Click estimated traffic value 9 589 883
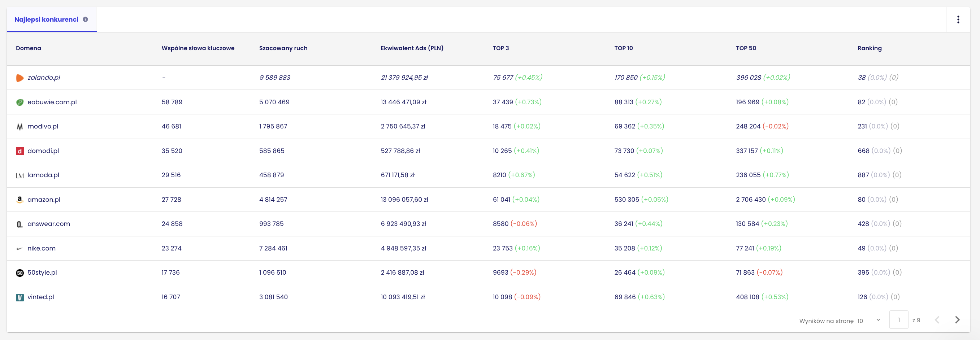This screenshot has width=980, height=340. click(x=275, y=78)
